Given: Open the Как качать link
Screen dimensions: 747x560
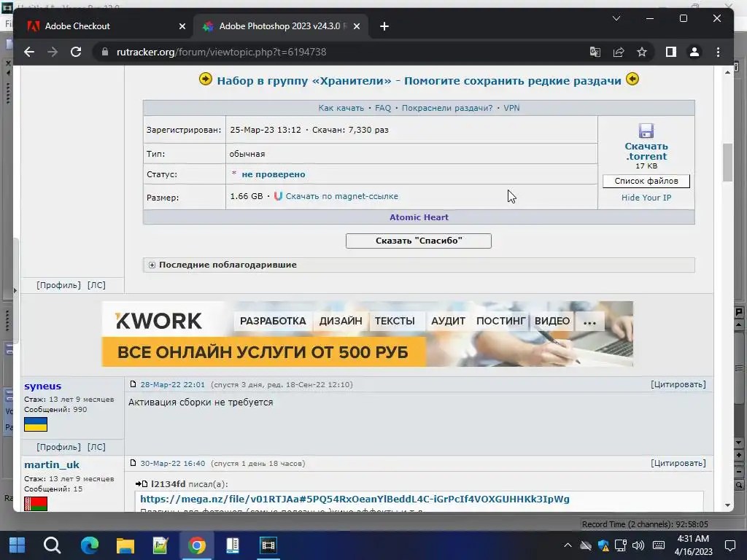Looking at the screenshot, I should (x=341, y=108).
